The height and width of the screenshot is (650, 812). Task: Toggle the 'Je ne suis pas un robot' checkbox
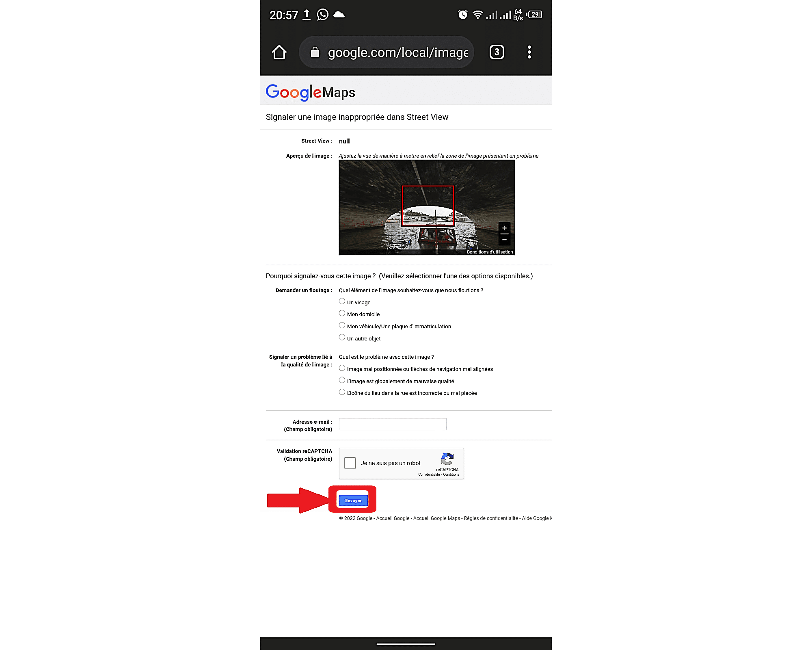(349, 462)
